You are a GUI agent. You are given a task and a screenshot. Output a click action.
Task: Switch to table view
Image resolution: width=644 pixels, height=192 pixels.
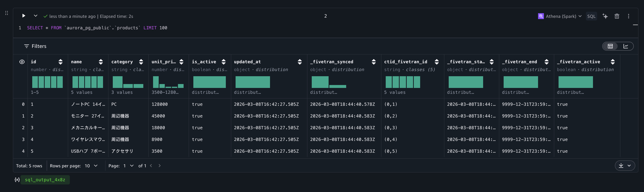610,46
